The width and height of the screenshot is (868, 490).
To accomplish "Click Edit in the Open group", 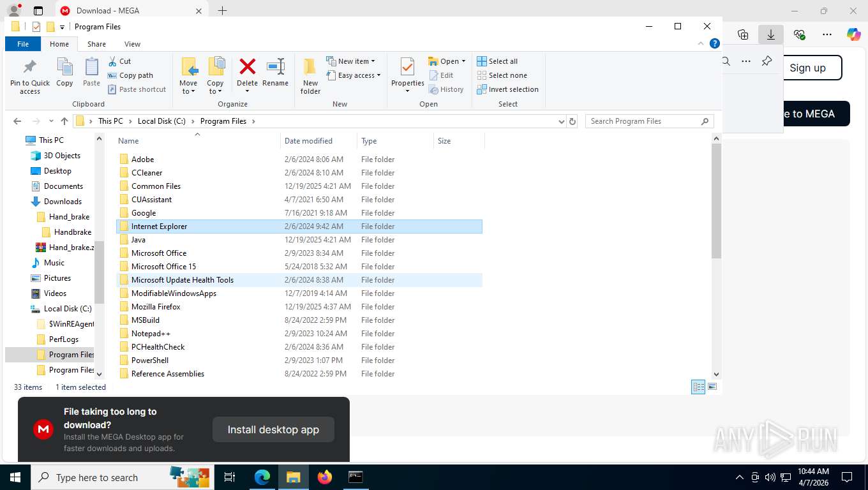I will (441, 75).
